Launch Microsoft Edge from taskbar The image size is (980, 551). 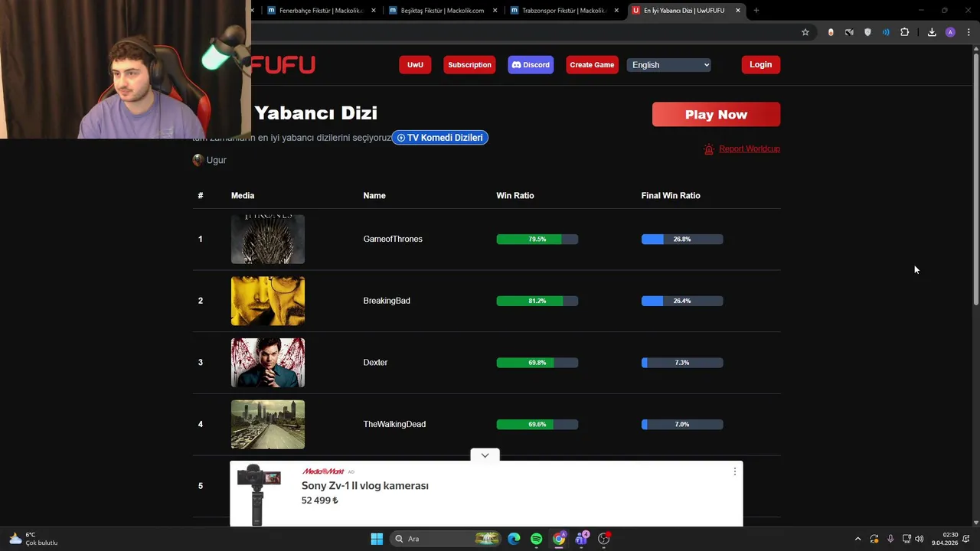point(514,539)
